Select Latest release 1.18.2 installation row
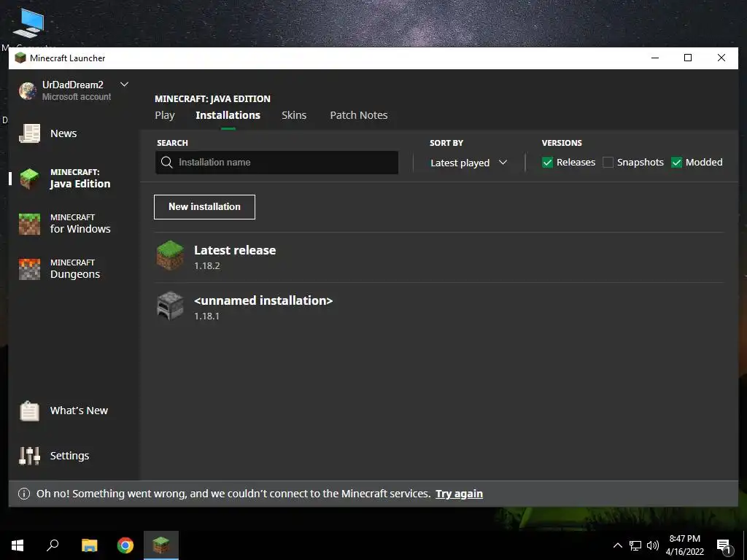The image size is (747, 560). pos(438,257)
